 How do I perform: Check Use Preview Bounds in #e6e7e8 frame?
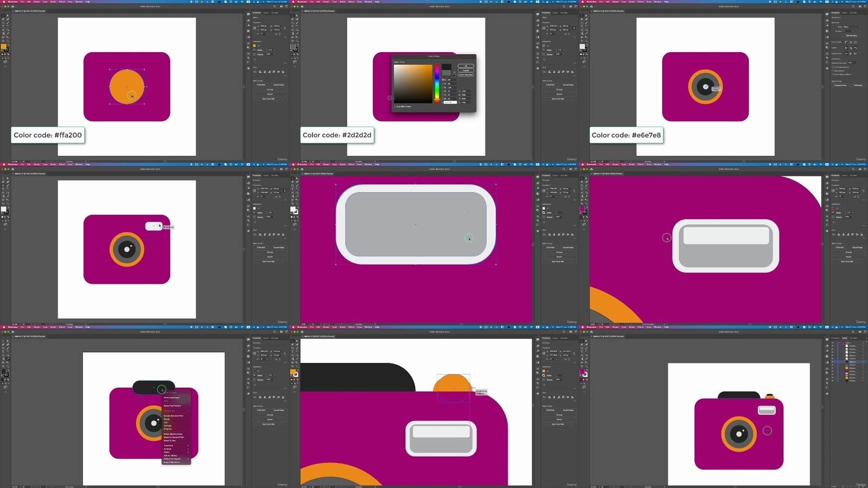click(x=833, y=67)
